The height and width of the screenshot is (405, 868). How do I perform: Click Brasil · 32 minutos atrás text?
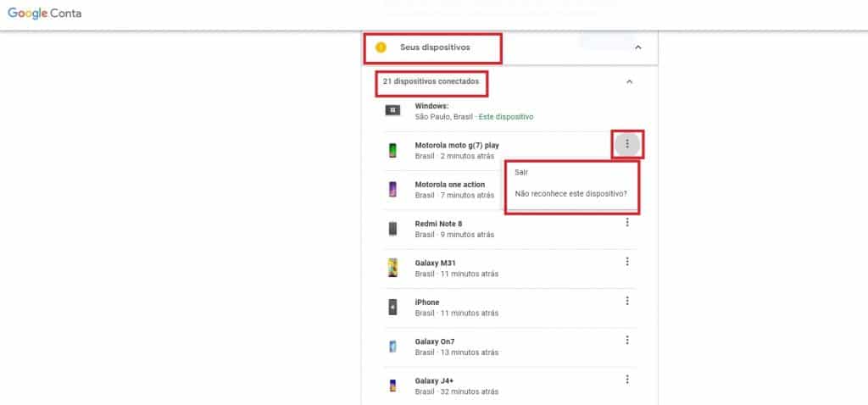(x=457, y=391)
